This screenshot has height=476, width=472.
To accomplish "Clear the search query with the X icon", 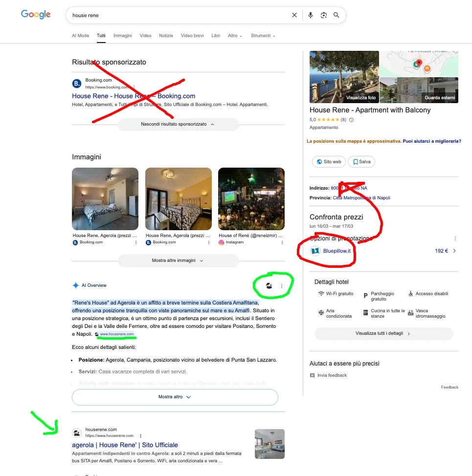I will coord(294,15).
